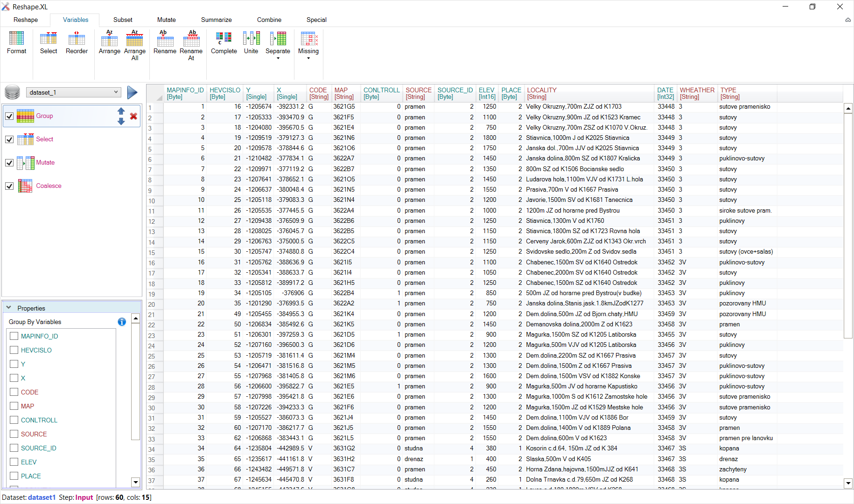Choose the Unite tool
854x504 pixels.
point(251,43)
